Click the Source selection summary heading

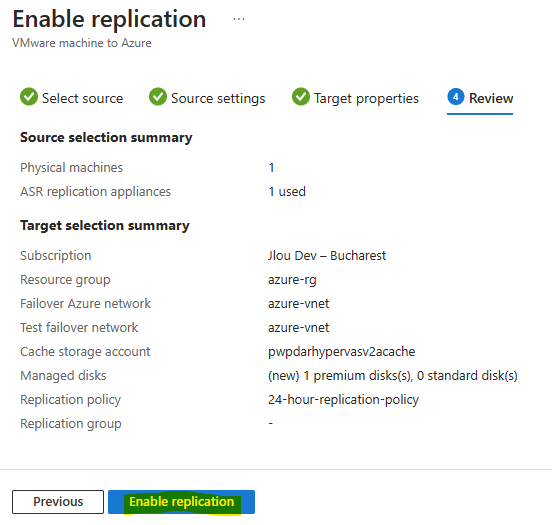point(106,137)
